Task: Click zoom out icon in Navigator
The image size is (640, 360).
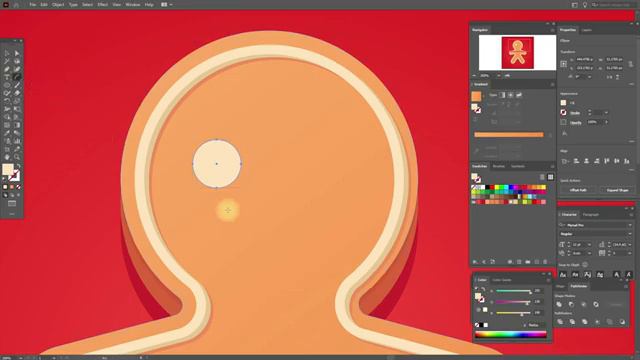Action: 474,76
